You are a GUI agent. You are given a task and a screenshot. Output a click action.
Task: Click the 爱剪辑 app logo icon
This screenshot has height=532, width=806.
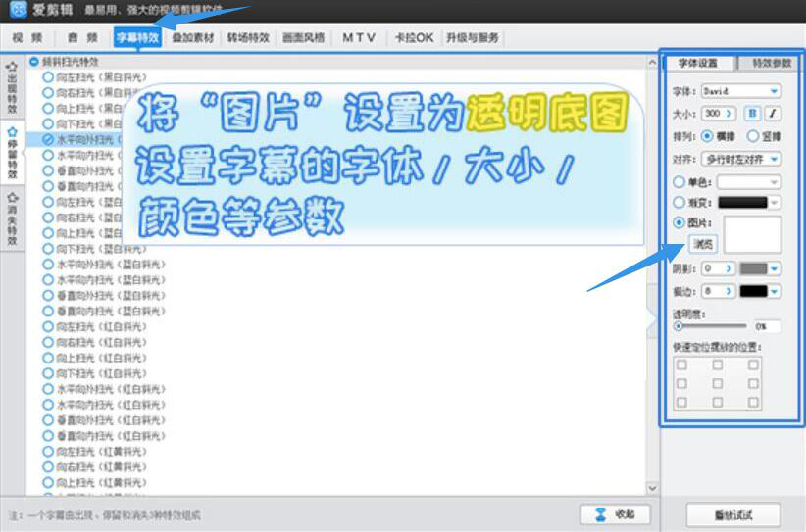point(19,9)
